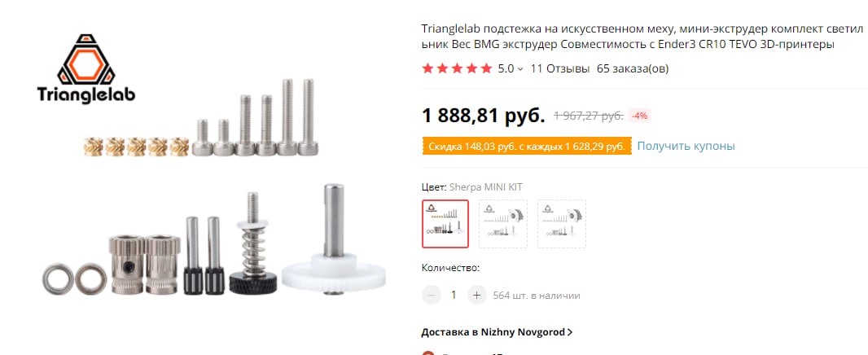This screenshot has width=868, height=355.
Task: Expand the 5.0 rating dropdown arrow
Action: click(520, 69)
